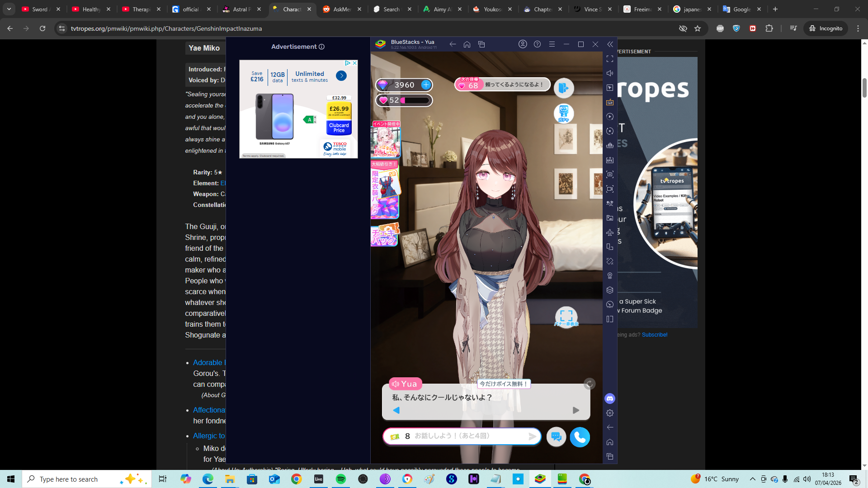Hide banners with the バナー非表示 button
Image resolution: width=868 pixels, height=488 pixels.
(566, 317)
